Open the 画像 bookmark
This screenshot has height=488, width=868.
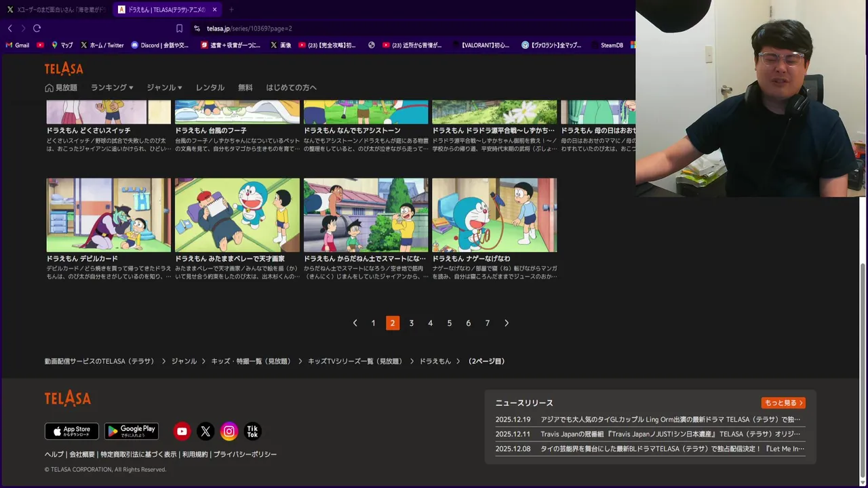click(281, 45)
